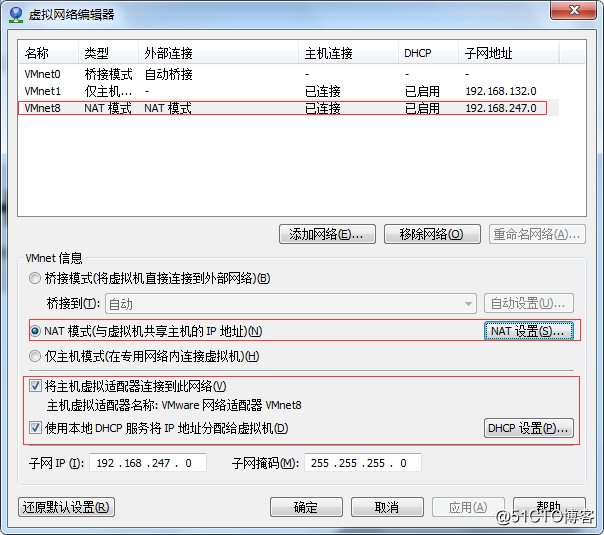Click 自动桥接 cell in VMnet0 row
604x535 pixels.
(168, 74)
